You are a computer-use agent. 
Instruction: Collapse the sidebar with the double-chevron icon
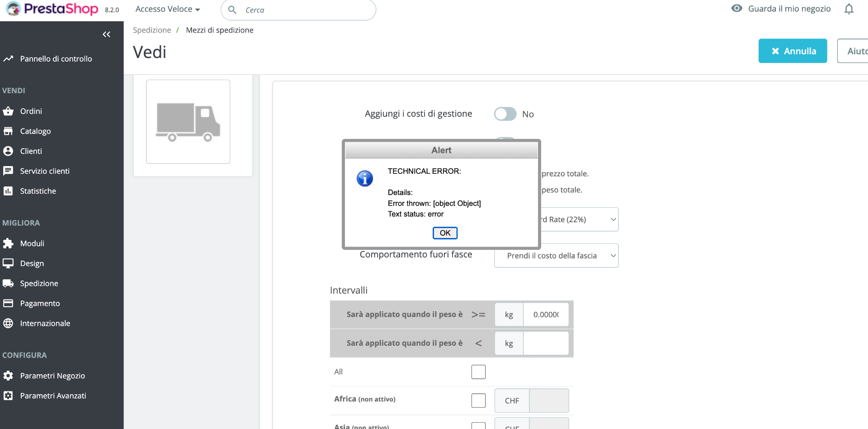(x=106, y=34)
